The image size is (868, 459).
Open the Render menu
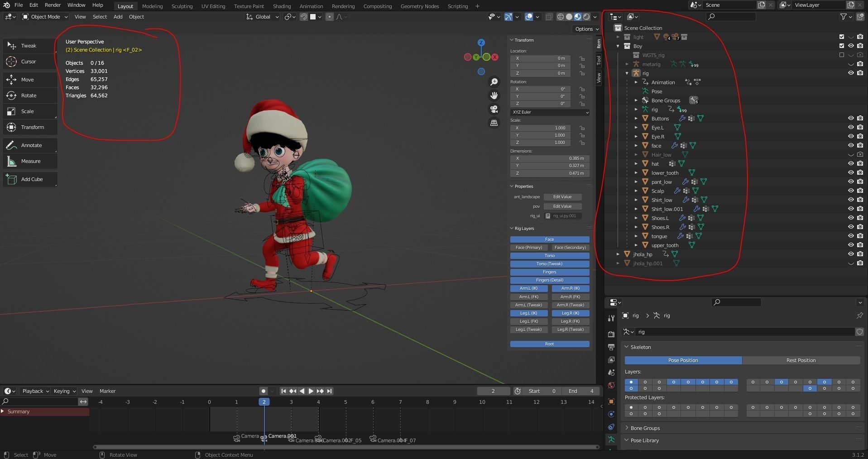(53, 5)
